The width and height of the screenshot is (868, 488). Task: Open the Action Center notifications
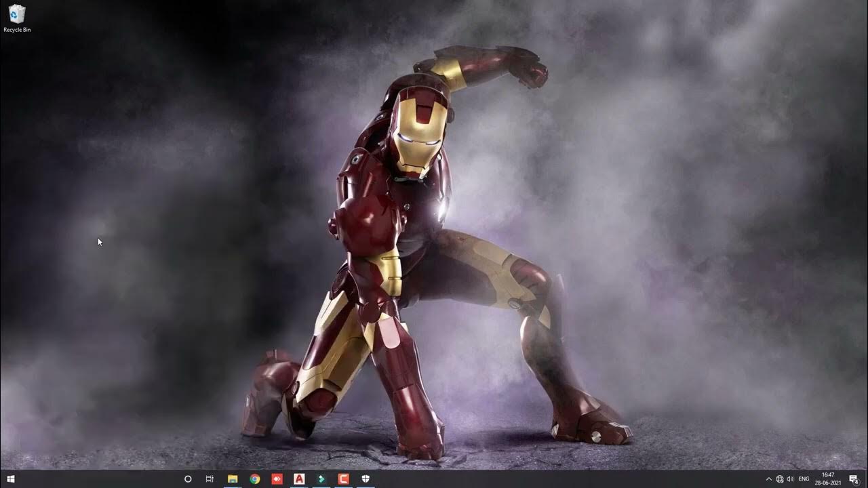click(854, 479)
